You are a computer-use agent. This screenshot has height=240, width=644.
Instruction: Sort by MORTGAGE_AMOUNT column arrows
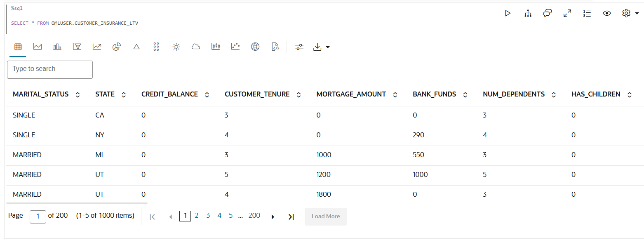pyautogui.click(x=395, y=95)
